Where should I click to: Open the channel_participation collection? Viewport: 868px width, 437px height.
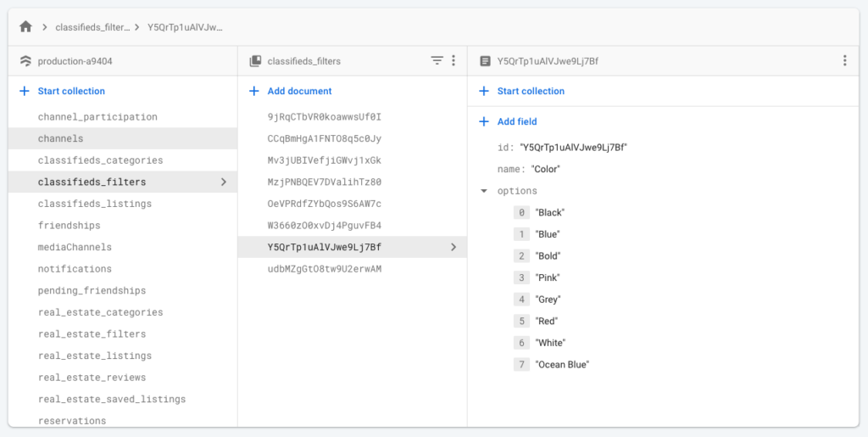(123, 117)
